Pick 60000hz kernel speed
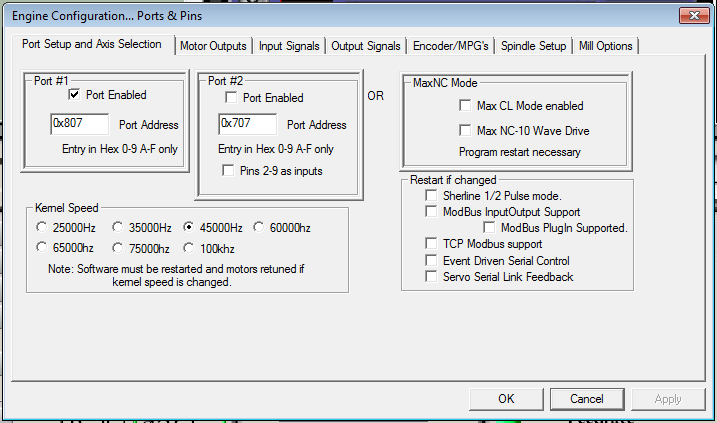Viewport: 717px width, 423px height. pyautogui.click(x=258, y=227)
